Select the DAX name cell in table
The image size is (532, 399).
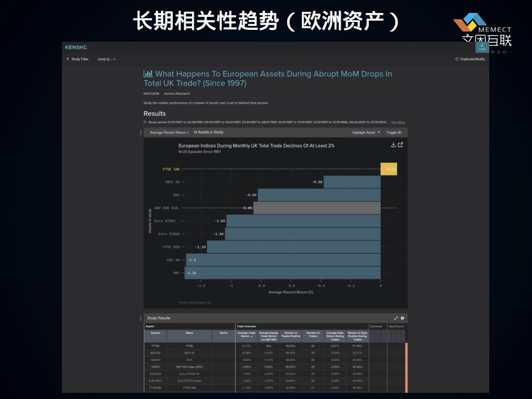tap(189, 360)
